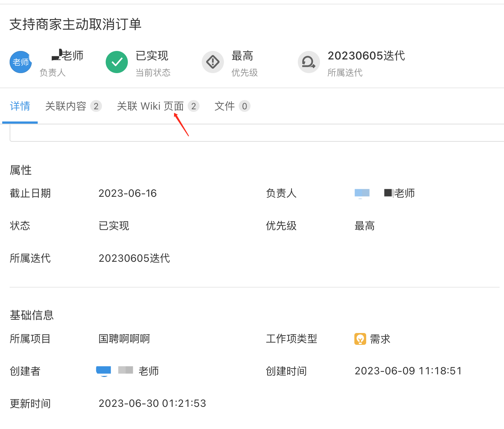Click the blue 老师 assignee avatar
This screenshot has height=429, width=504.
pyautogui.click(x=21, y=62)
